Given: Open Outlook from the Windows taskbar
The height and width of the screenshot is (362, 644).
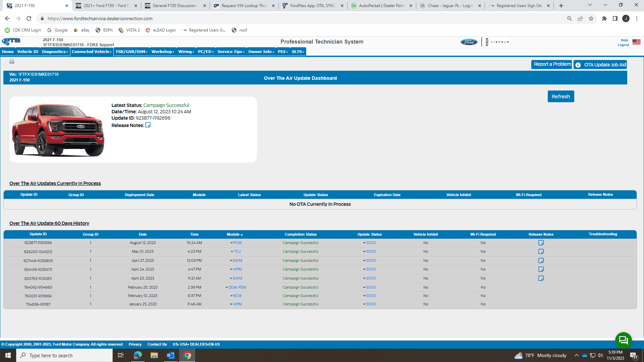Looking at the screenshot, I should click(x=171, y=355).
